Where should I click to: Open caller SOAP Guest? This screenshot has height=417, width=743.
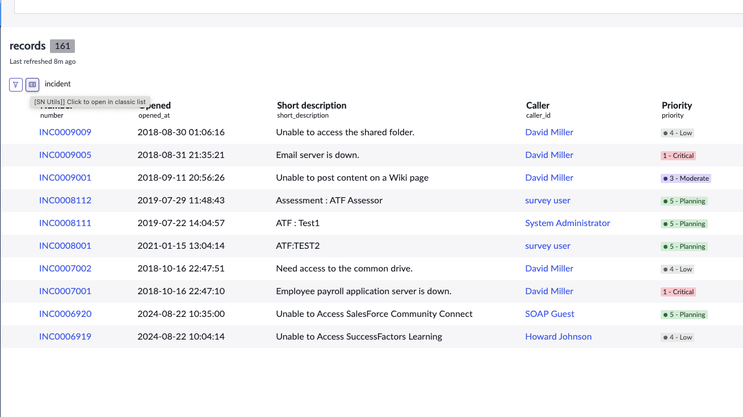click(x=549, y=314)
